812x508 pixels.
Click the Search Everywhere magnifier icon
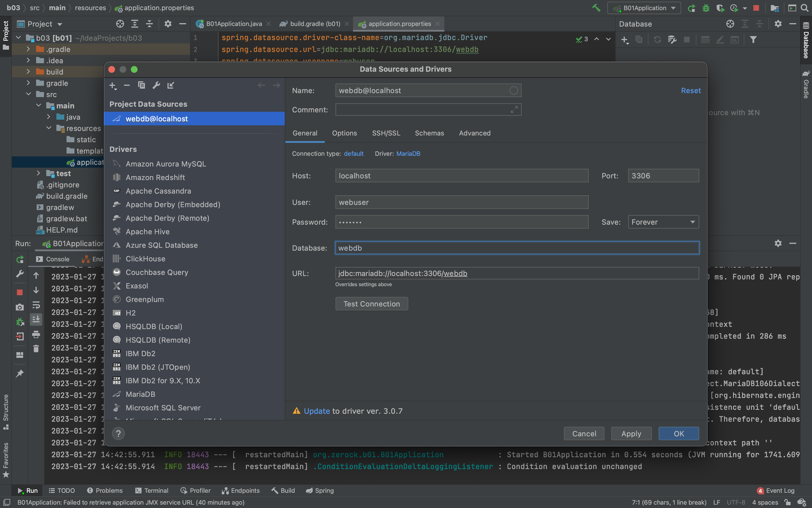pyautogui.click(x=805, y=8)
